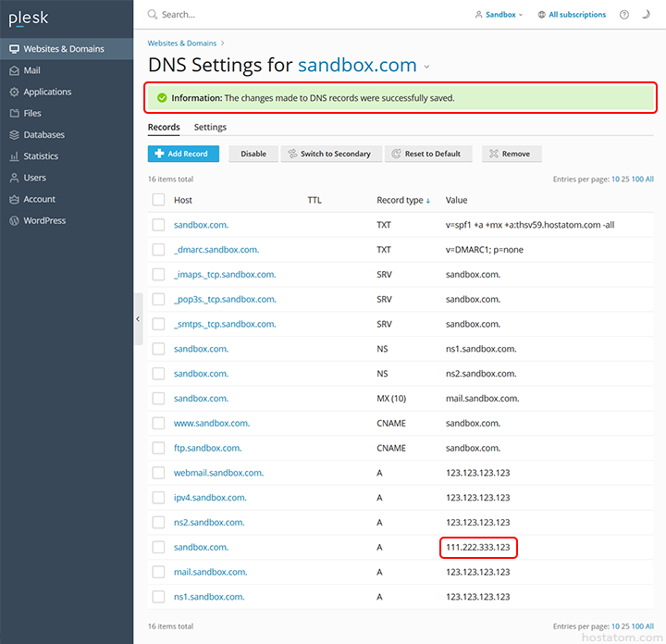The height and width of the screenshot is (644, 666).
Task: Click the help question mark icon
Action: (624, 15)
